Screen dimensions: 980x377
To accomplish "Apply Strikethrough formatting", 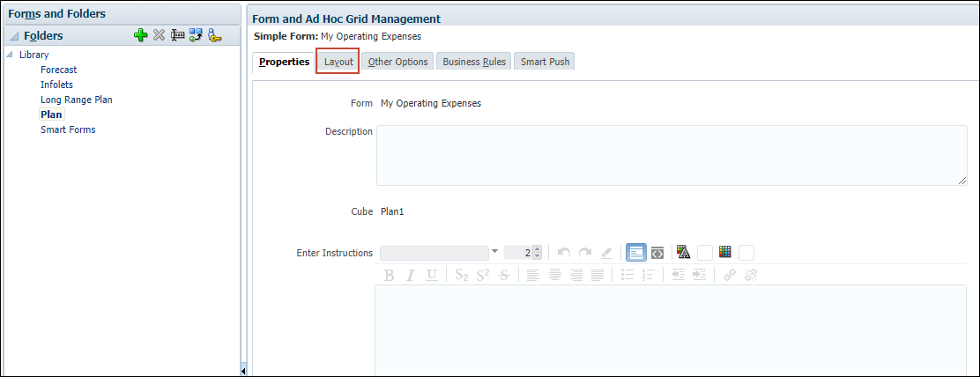I will (504, 275).
